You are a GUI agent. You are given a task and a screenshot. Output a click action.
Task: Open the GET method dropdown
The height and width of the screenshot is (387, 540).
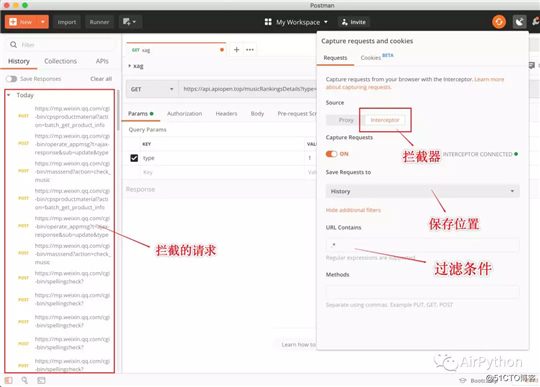pyautogui.click(x=152, y=89)
